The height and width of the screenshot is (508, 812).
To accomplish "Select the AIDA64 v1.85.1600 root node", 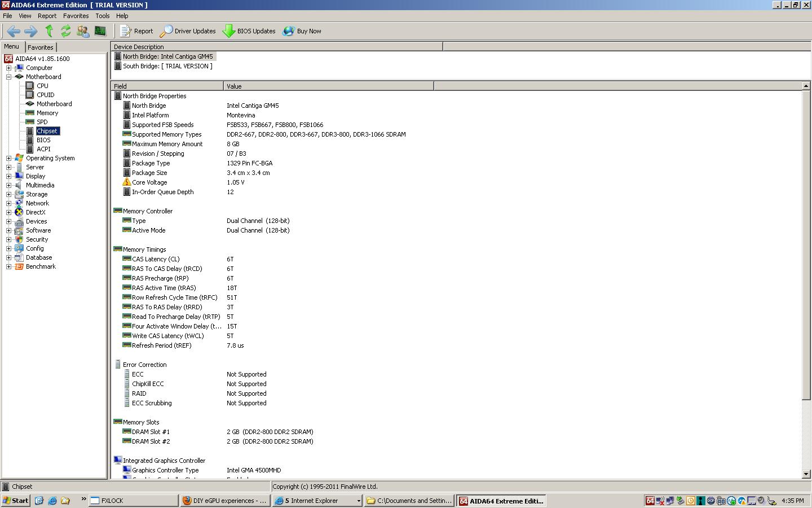I will (x=42, y=59).
